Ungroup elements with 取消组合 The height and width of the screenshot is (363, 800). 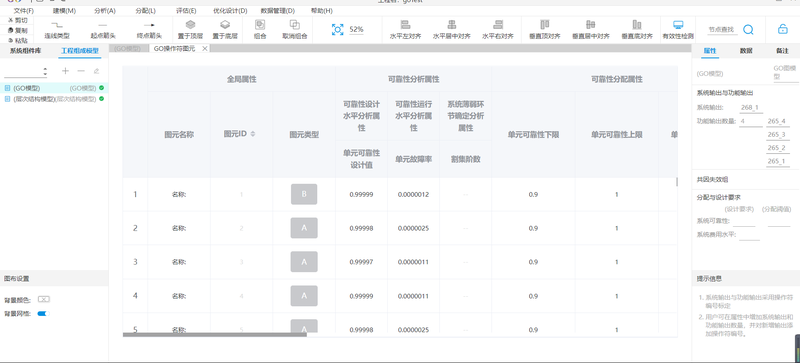(295, 30)
